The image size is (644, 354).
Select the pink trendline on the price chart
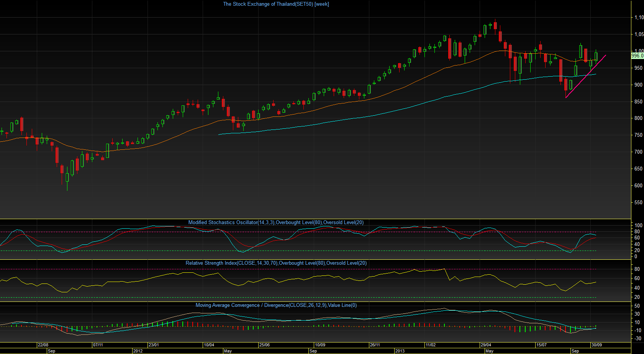point(586,77)
